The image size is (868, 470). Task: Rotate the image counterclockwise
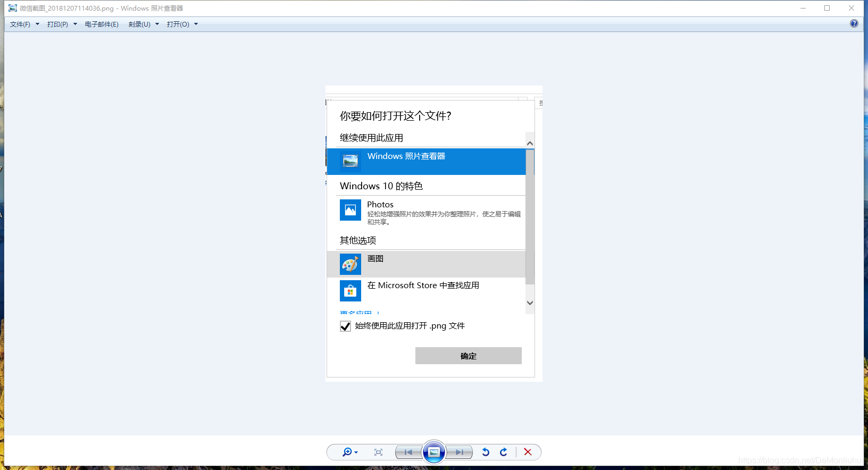pos(486,452)
